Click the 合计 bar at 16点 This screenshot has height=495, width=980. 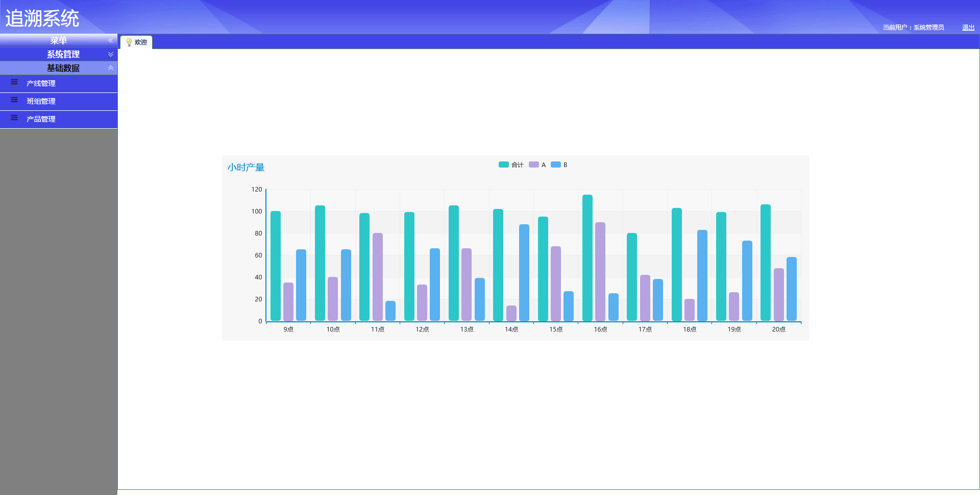coord(587,258)
